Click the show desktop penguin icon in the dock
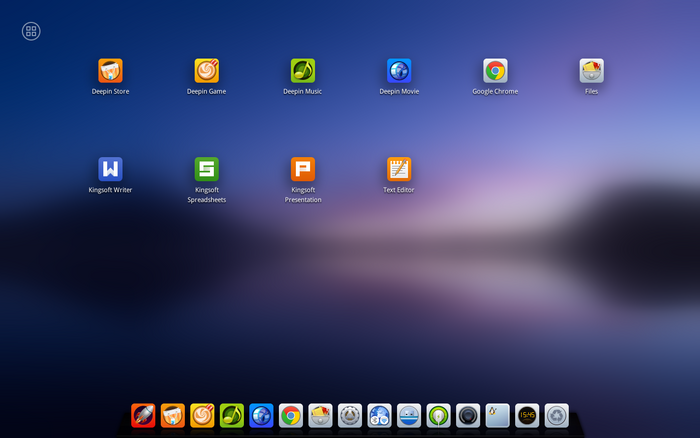700x438 pixels. tap(497, 416)
